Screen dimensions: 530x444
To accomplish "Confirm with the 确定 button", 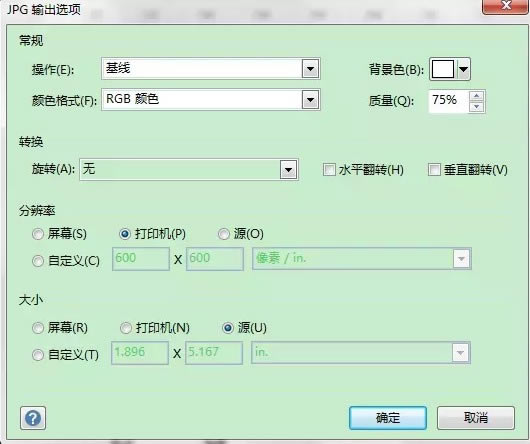I will click(388, 418).
